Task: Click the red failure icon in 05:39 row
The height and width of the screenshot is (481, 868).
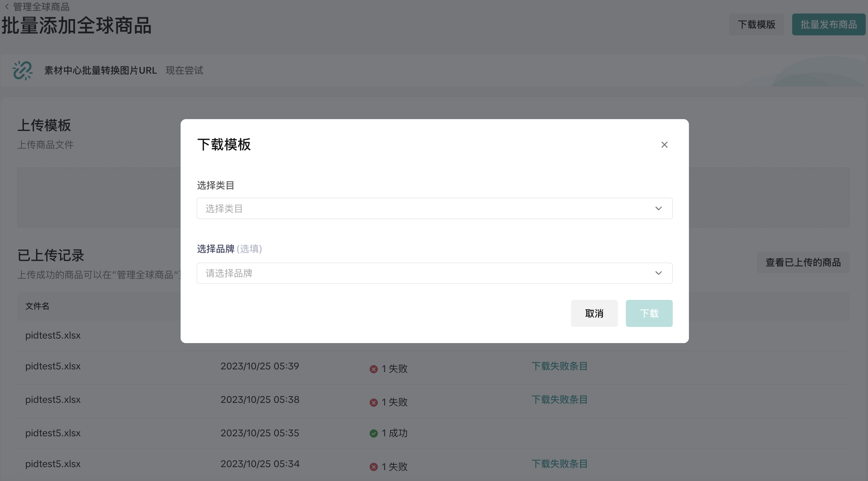Action: [x=374, y=369]
